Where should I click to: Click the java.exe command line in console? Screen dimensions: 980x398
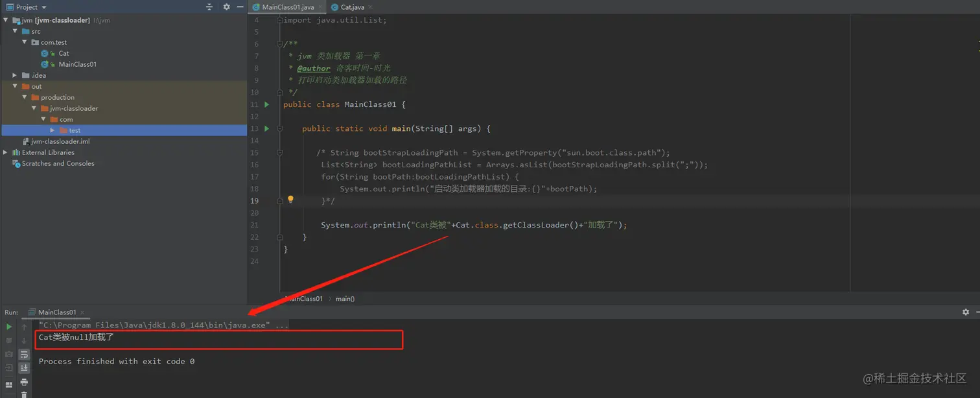coord(163,325)
